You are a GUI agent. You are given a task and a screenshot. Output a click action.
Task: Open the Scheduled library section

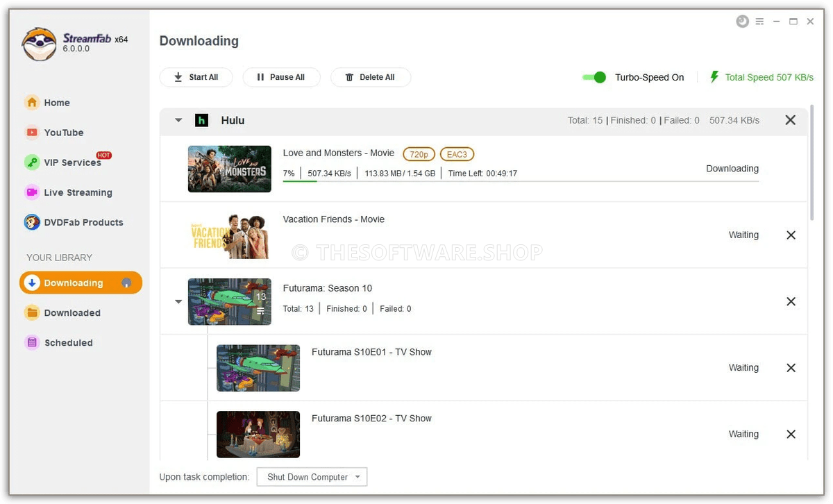point(59,342)
